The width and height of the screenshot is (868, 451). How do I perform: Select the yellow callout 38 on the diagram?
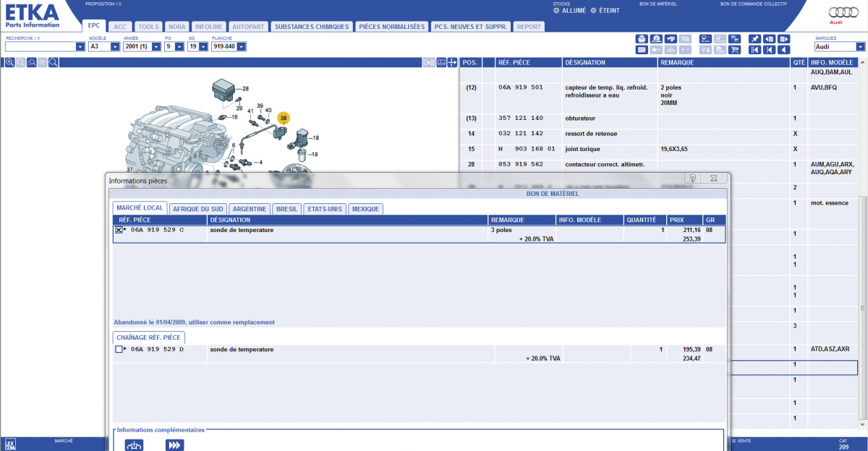point(284,118)
